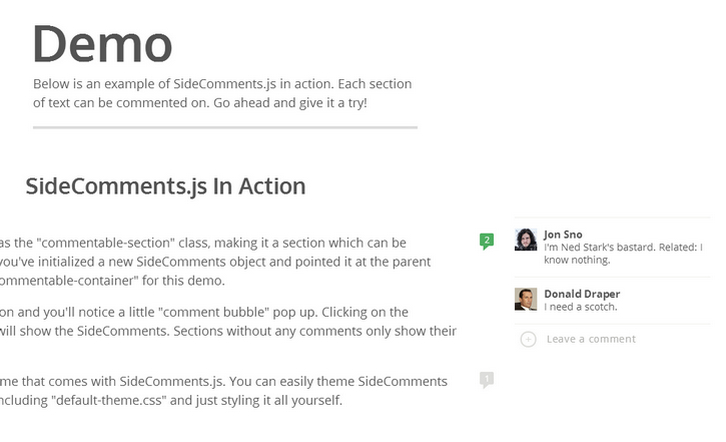The image size is (726, 442).
Task: Click the circled plus icon for new comment
Action: pyautogui.click(x=528, y=339)
